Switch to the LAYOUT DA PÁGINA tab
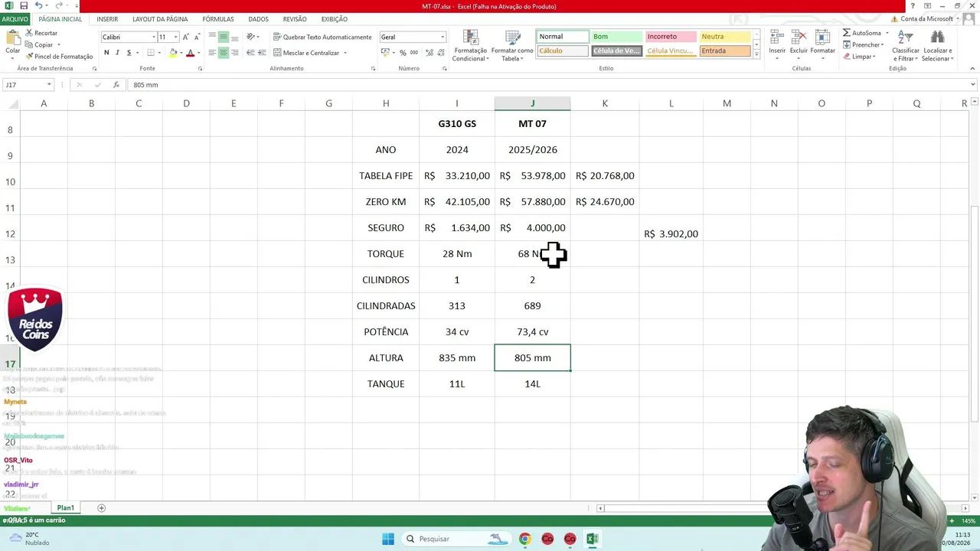This screenshot has height=551, width=980. point(160,19)
